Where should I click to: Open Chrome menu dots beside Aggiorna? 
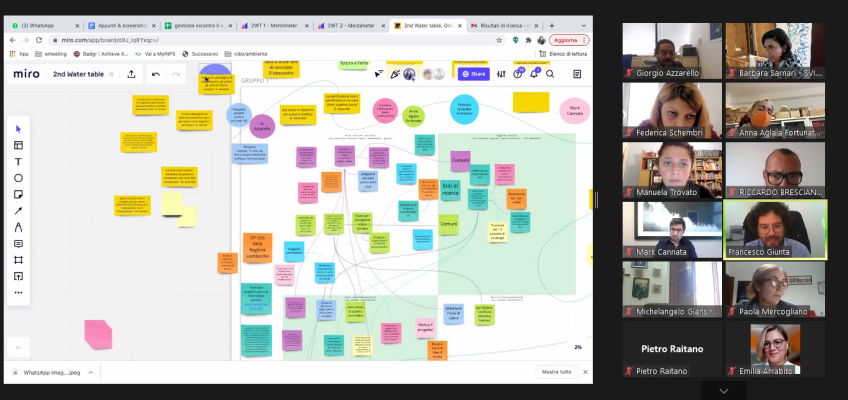tap(584, 40)
